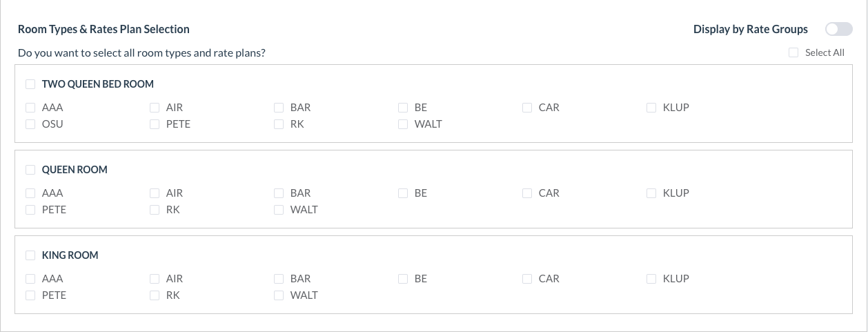Select the KING ROOM header checkbox
The width and height of the screenshot is (868, 332).
coord(30,255)
